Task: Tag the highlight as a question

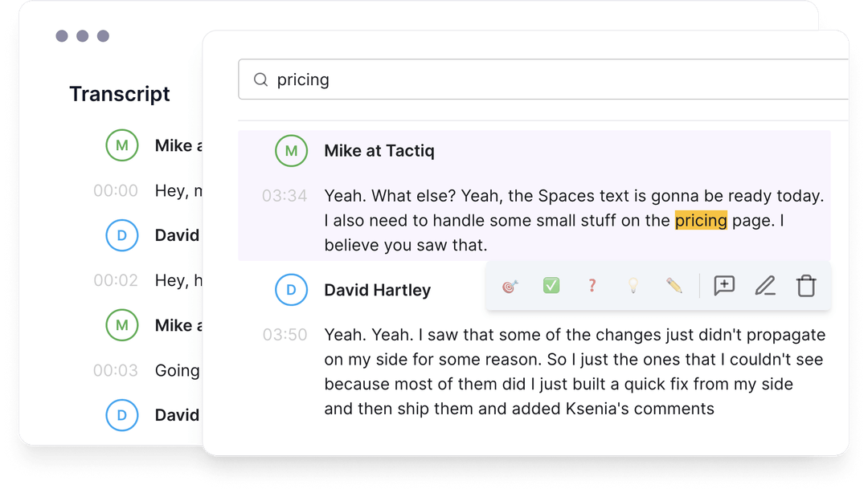Action: pos(592,286)
